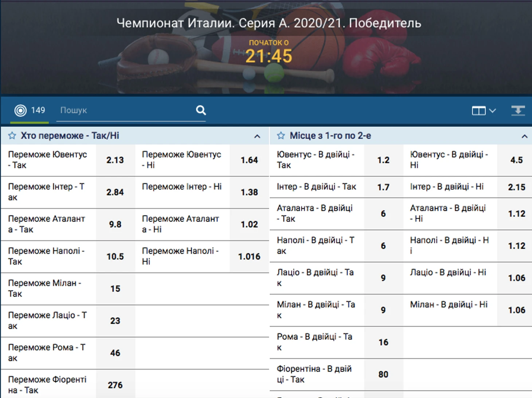532x398 pixels.
Task: Pick odds 1.64 for Ювентус win Ні
Action: 249,160
